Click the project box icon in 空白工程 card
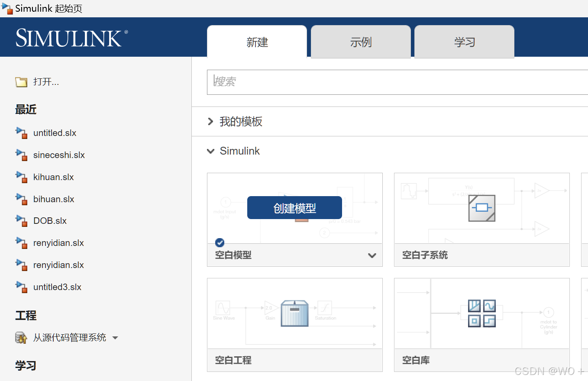 (x=294, y=313)
